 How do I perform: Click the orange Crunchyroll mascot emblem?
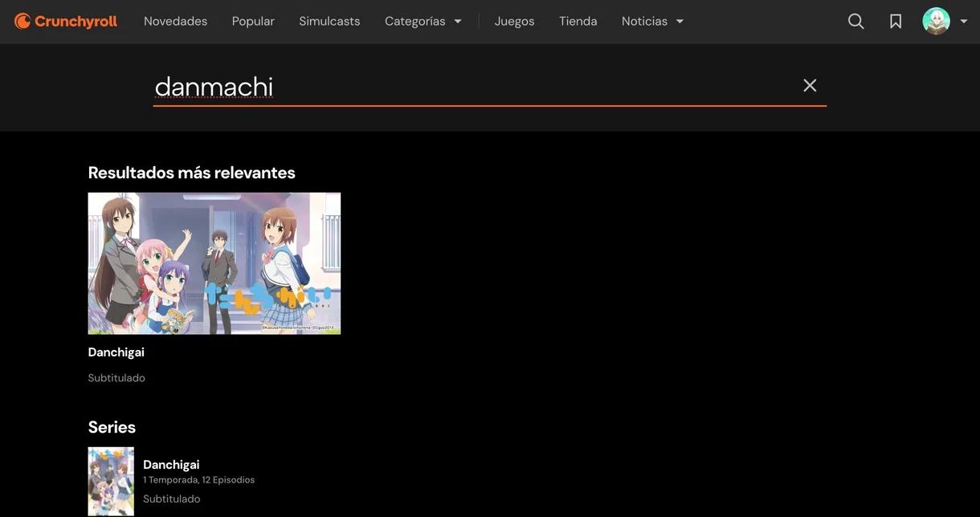click(22, 21)
